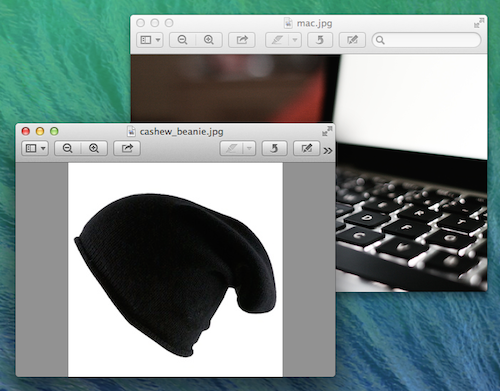
Task: Minimize cashew_beanie.jpg window with yellow button
Action: coord(40,131)
